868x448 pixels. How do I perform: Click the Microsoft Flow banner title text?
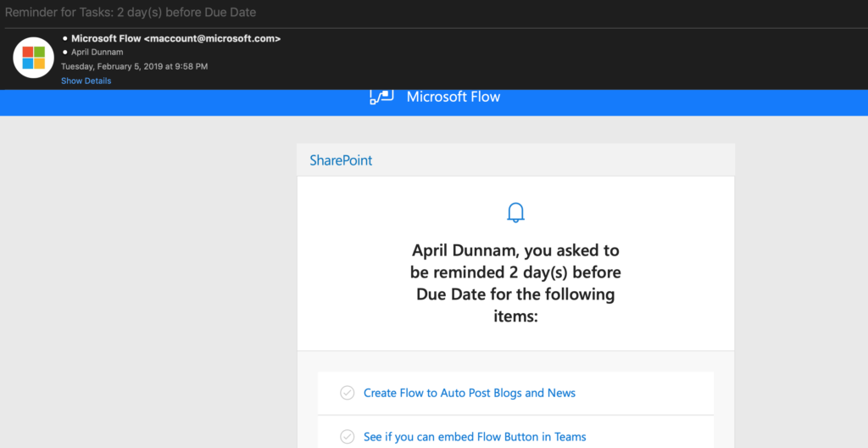point(453,97)
